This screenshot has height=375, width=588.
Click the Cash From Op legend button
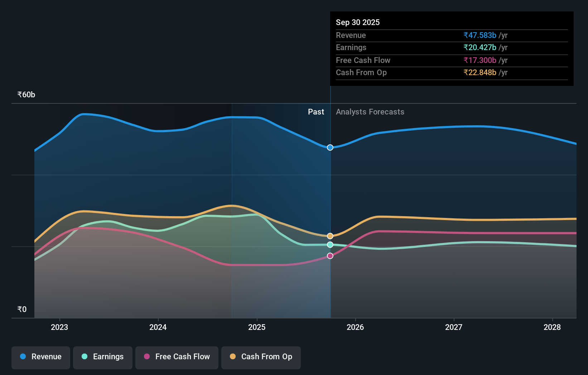[261, 357]
